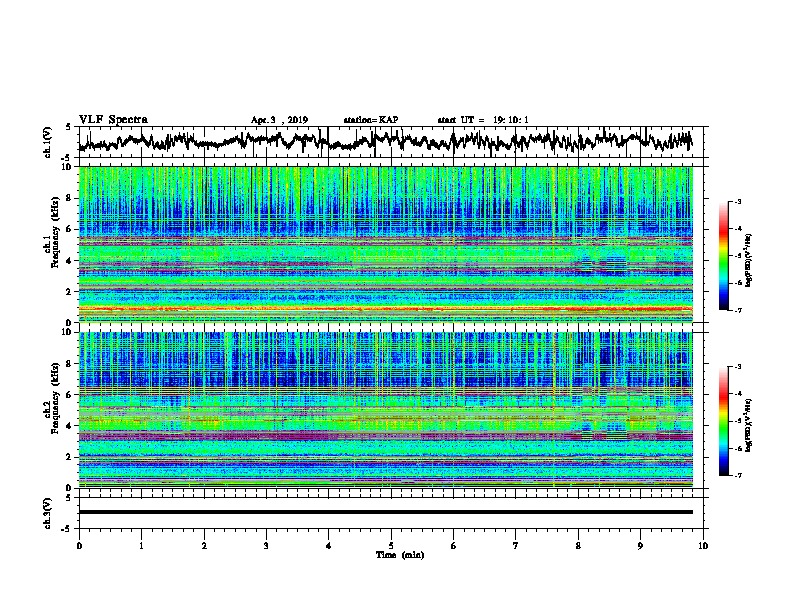
Task: Select the date text "Apr. 3, 2019"
Action: pos(279,120)
